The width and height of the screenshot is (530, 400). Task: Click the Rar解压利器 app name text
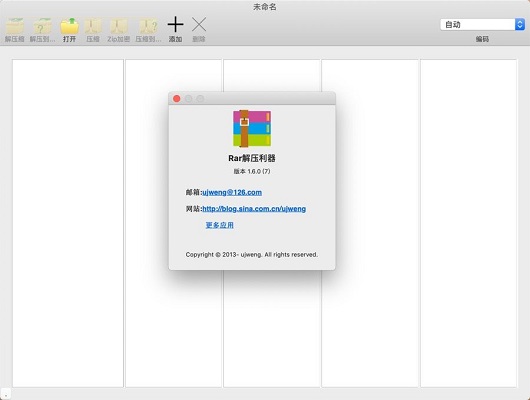coord(252,158)
